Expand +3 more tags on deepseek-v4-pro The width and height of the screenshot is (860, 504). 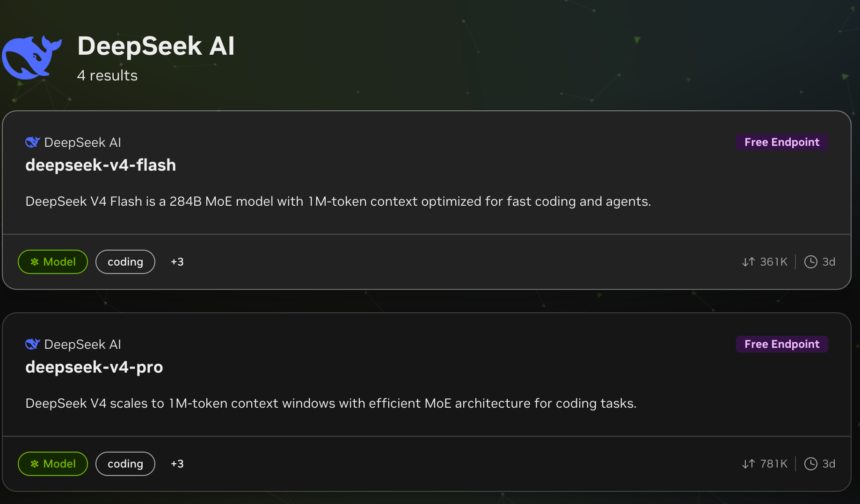(177, 464)
